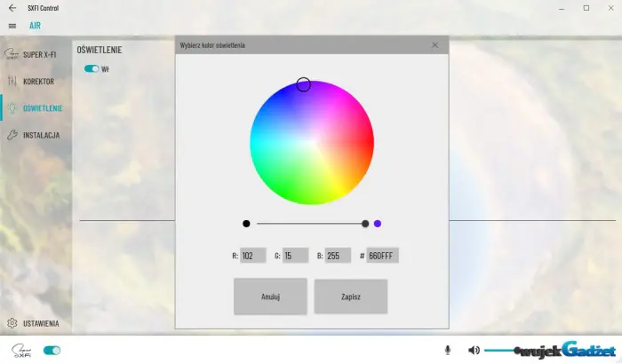Image resolution: width=622 pixels, height=364 pixels.
Task: Open the INSTALACJA setup section
Action: pyautogui.click(x=36, y=135)
